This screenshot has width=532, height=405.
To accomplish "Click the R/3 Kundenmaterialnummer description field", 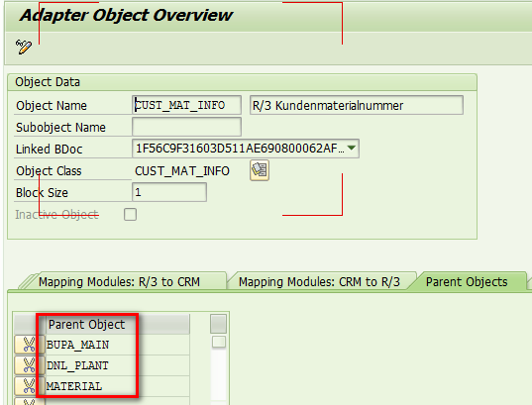I will [x=357, y=105].
